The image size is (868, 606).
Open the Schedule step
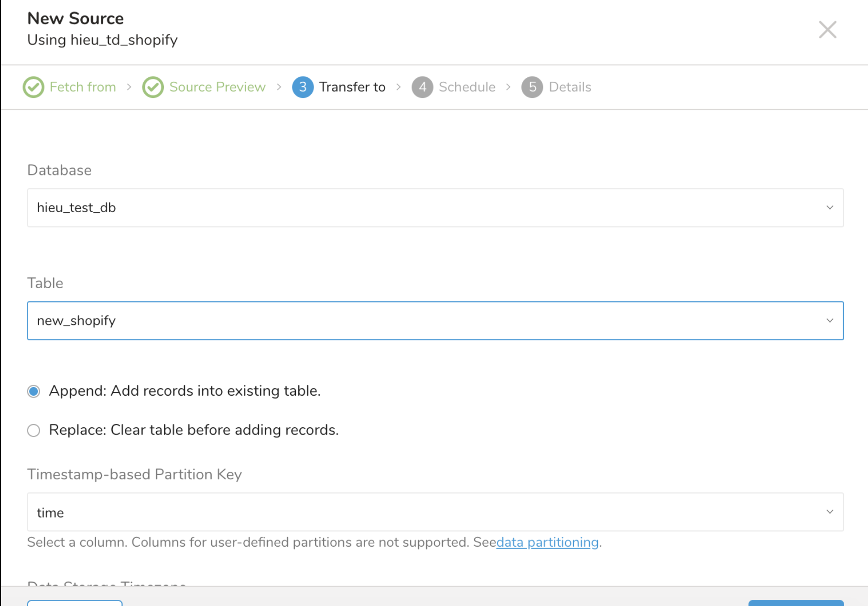(467, 87)
